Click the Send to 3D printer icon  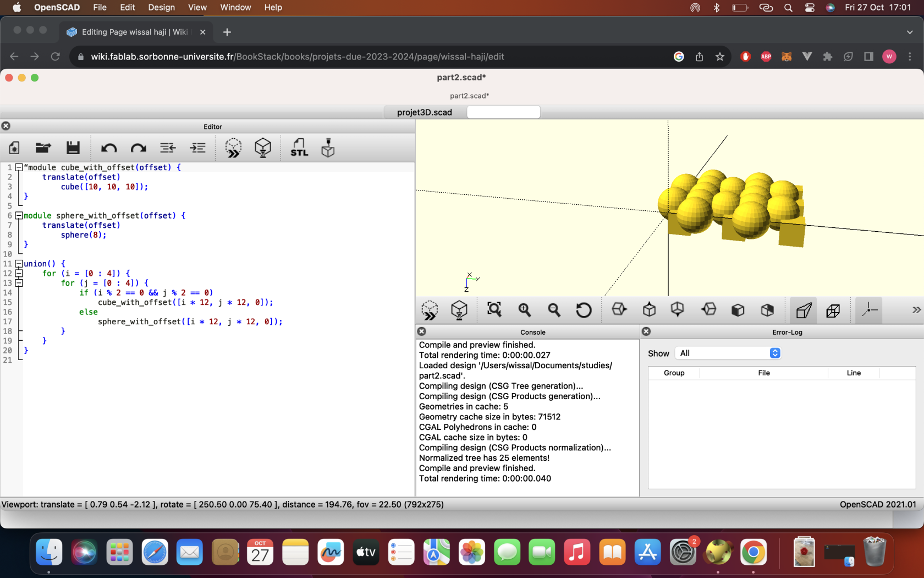pos(328,148)
